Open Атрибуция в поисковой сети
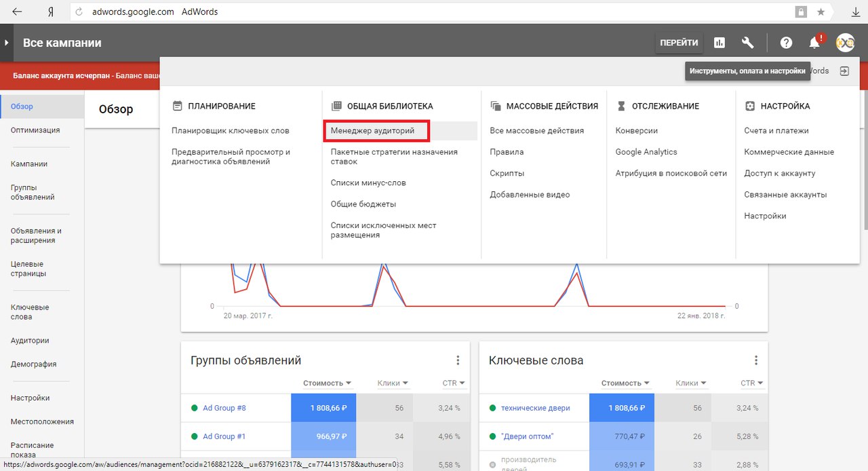 tap(671, 173)
